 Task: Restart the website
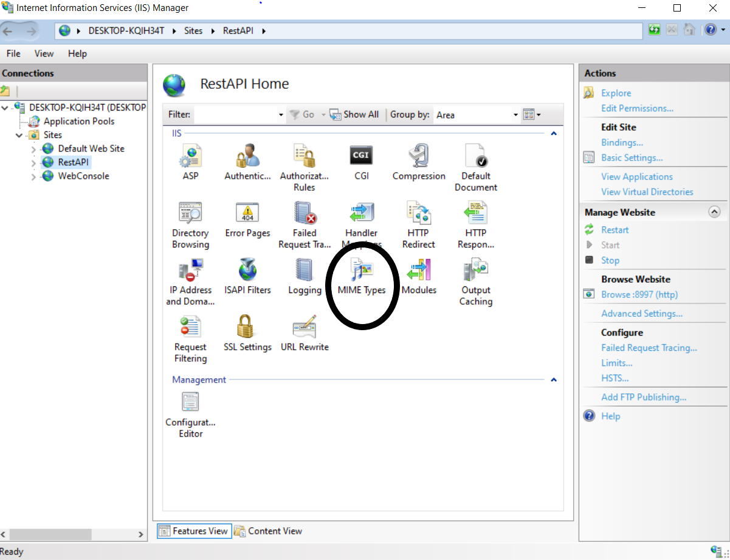click(615, 230)
